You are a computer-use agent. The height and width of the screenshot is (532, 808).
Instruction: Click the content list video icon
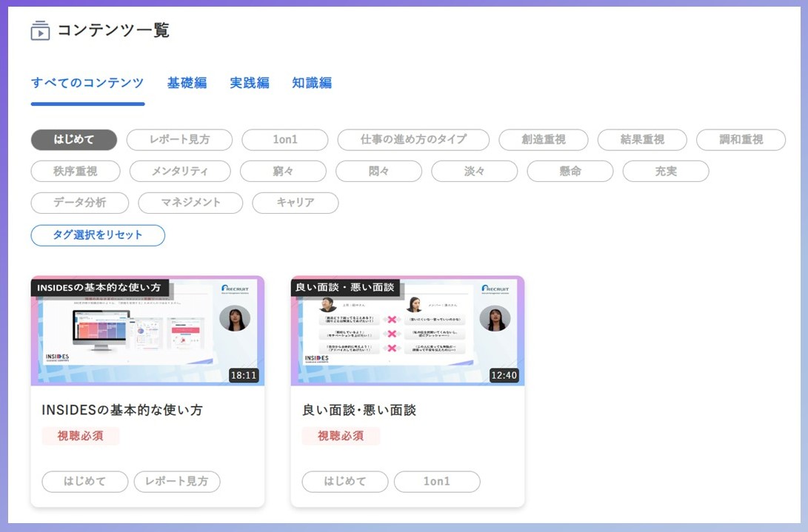tap(40, 30)
